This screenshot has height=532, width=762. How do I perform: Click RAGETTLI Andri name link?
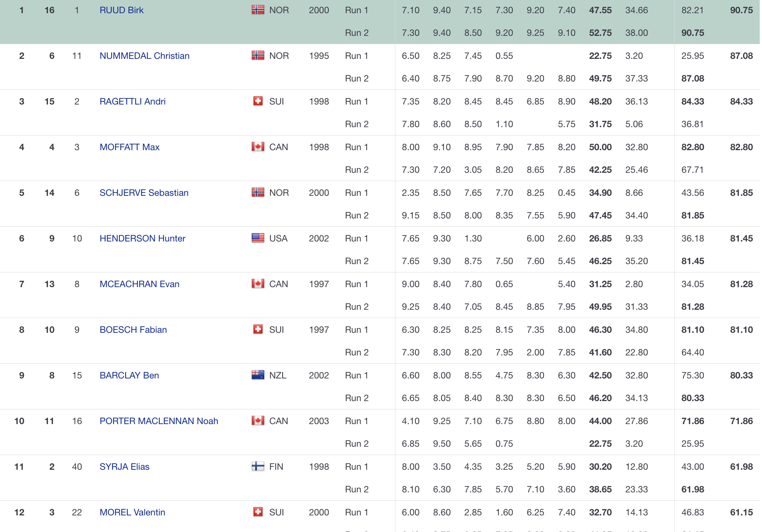(132, 101)
